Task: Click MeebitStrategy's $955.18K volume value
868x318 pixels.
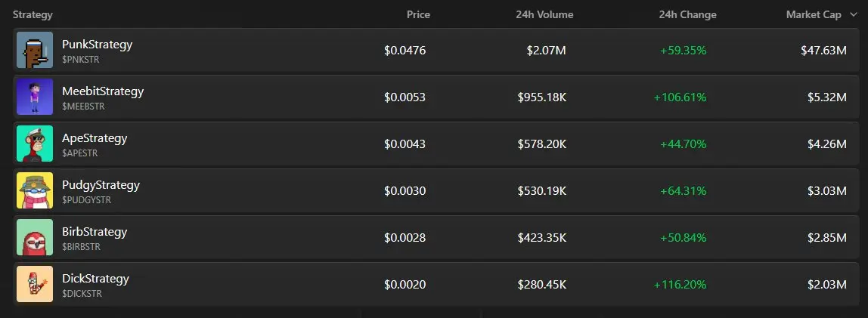Action: point(542,97)
